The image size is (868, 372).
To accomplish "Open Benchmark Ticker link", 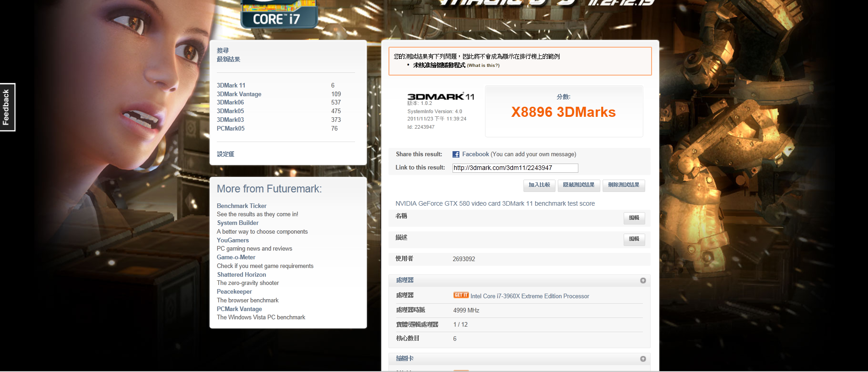I will point(242,206).
